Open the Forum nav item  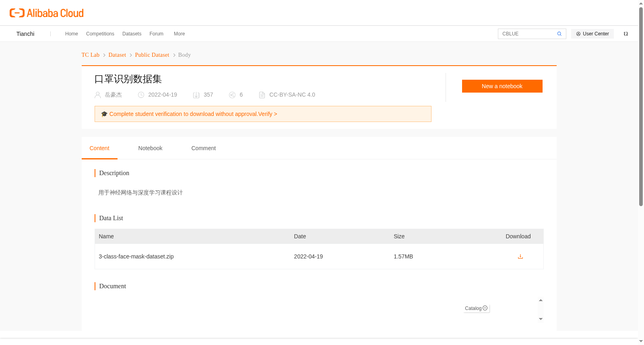157,34
